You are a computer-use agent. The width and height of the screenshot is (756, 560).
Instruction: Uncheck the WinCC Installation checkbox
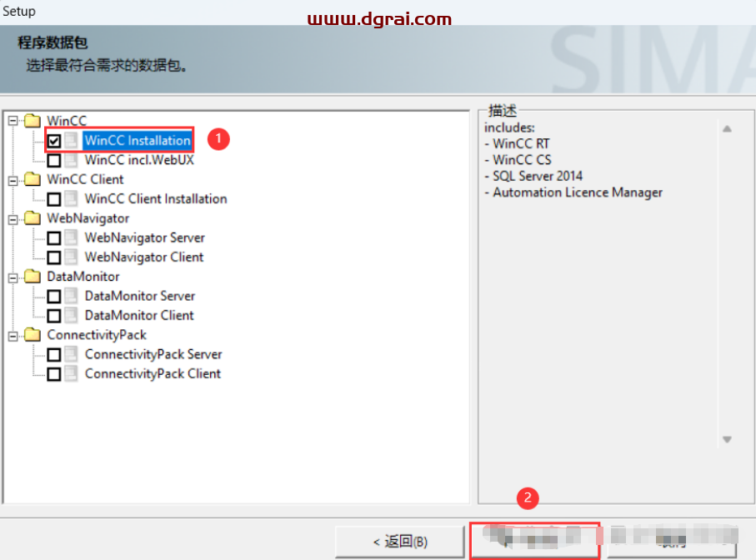click(x=54, y=141)
